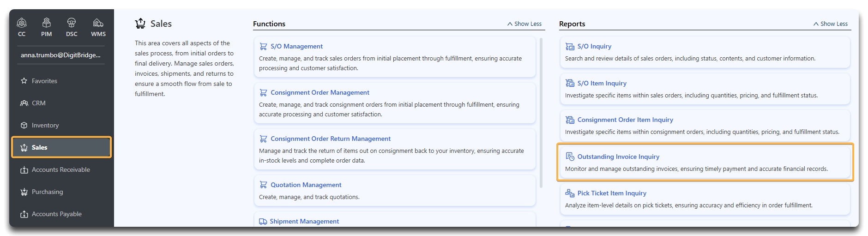Open Quotation Management function
This screenshot has height=236, width=868.
(x=306, y=185)
